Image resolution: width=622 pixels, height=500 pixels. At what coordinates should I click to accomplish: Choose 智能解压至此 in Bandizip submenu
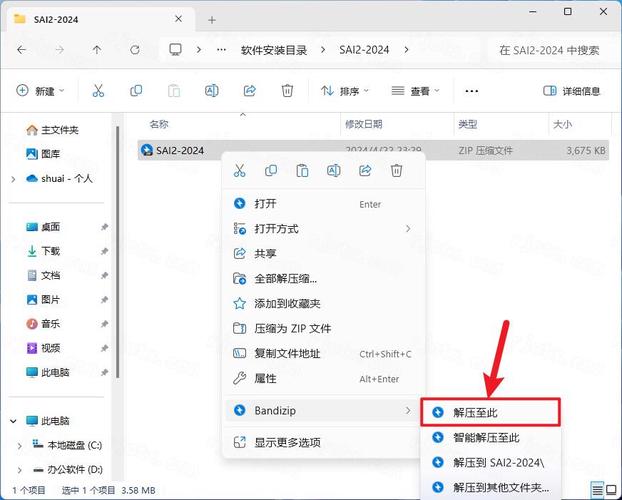(x=490, y=438)
